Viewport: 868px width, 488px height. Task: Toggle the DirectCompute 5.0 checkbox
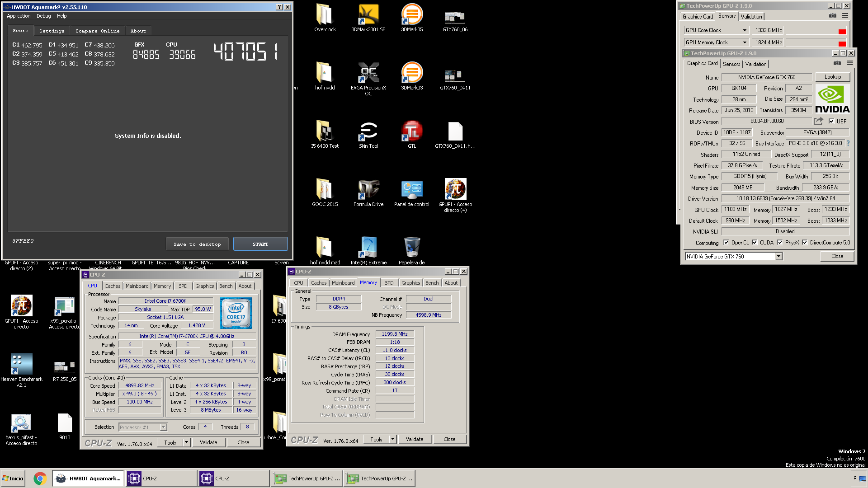click(x=805, y=243)
